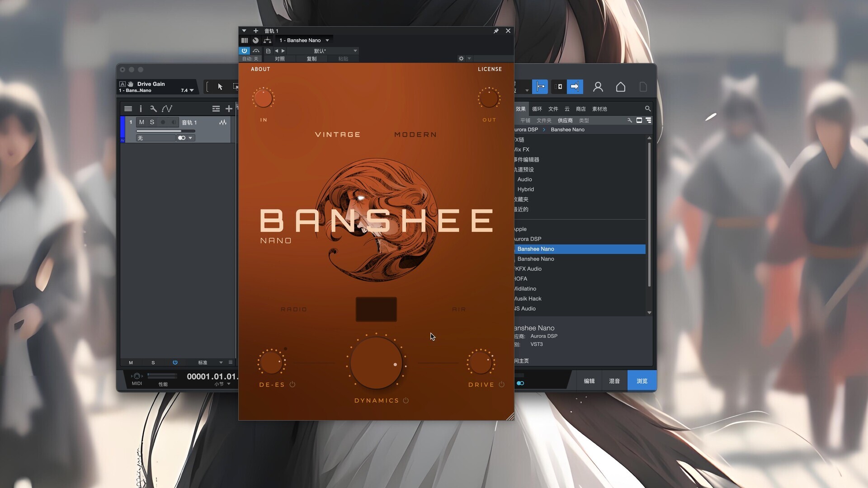Mute track 音轨 1
Viewport: 868px width, 488px height.
click(142, 122)
